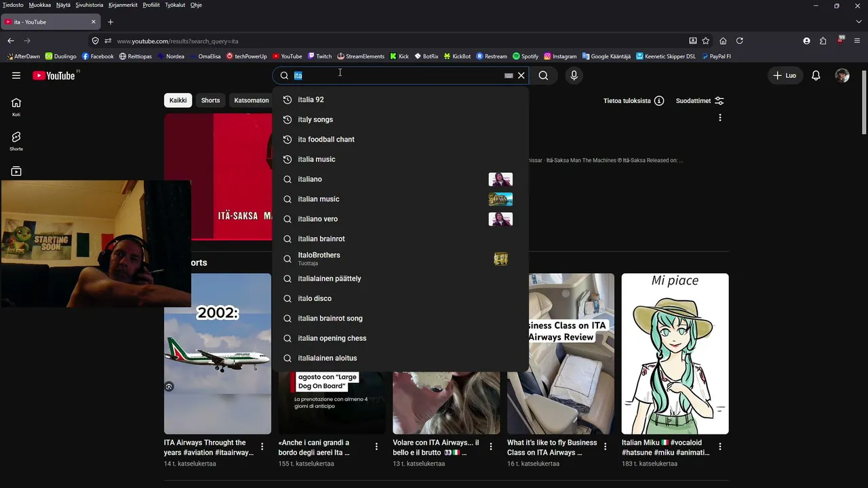Open the YouTube guide hamburger menu

point(16,75)
